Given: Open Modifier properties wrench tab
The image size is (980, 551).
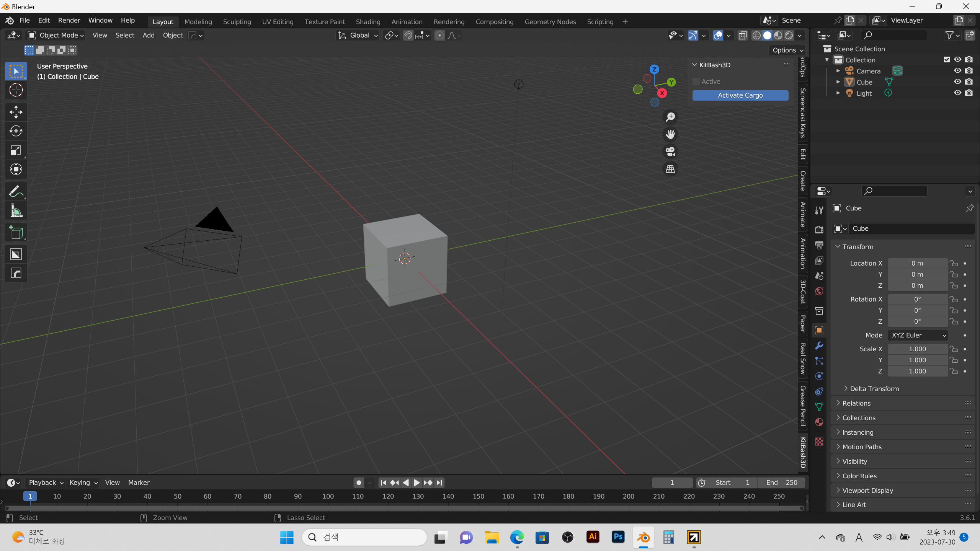Looking at the screenshot, I should point(819,346).
